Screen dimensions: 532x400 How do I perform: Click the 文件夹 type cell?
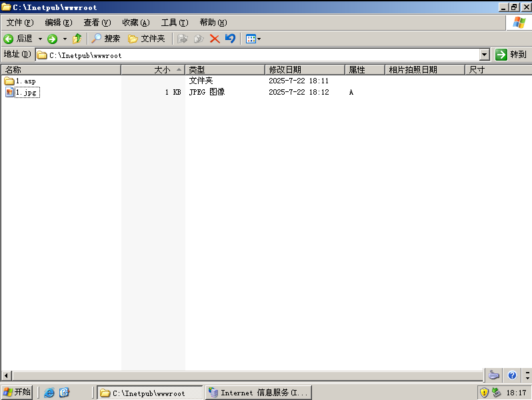coord(201,81)
